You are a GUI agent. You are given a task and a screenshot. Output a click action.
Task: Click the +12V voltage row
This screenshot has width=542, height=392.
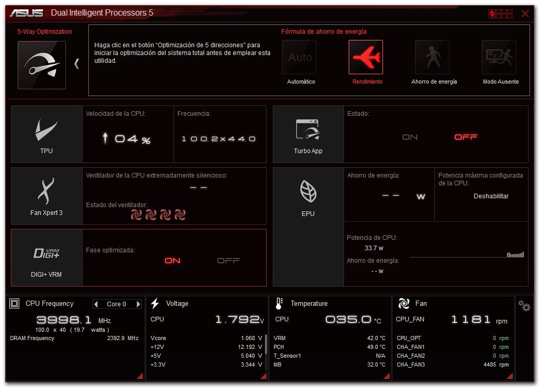(206, 347)
